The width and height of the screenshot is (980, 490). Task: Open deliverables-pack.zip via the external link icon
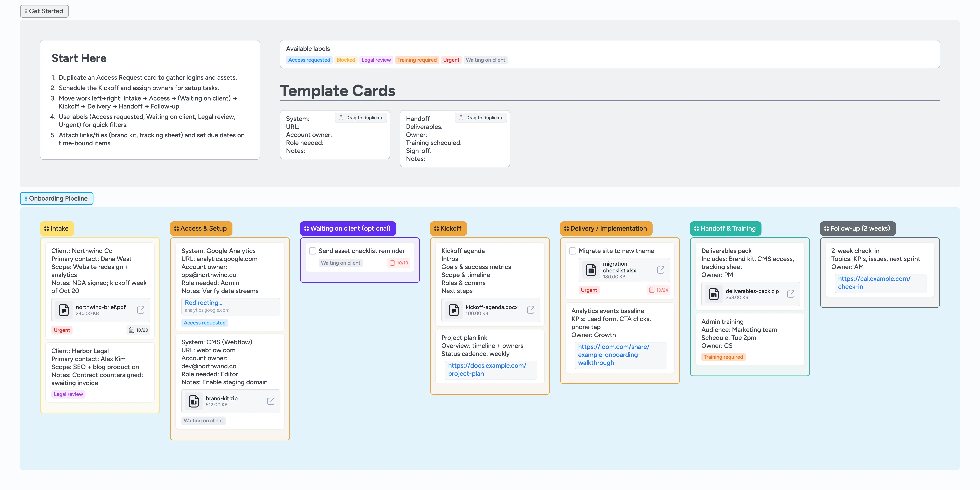pos(791,294)
